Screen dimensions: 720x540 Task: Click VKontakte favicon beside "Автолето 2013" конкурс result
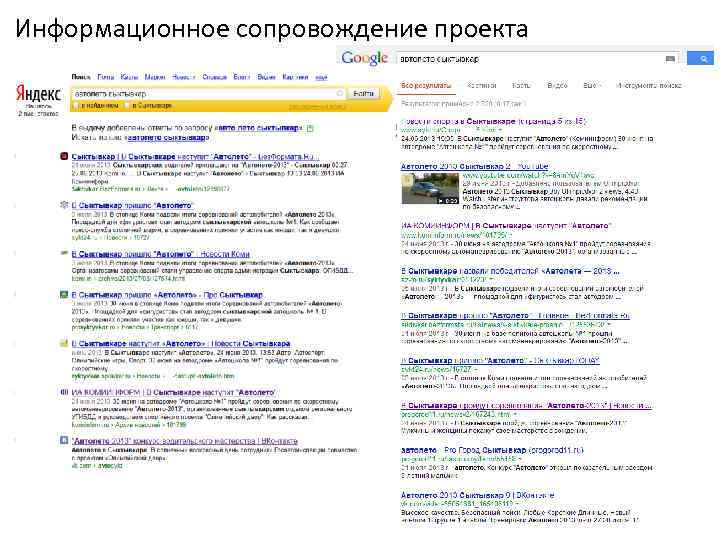[64, 440]
